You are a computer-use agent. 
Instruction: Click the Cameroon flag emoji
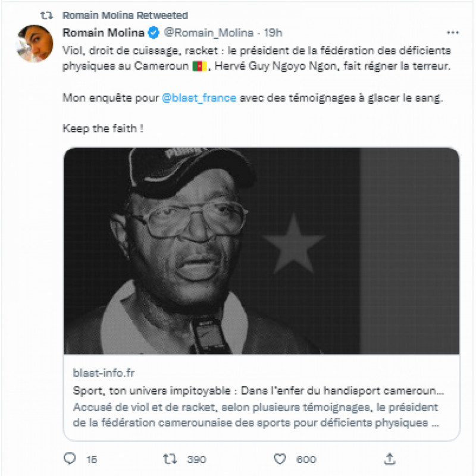[200, 66]
